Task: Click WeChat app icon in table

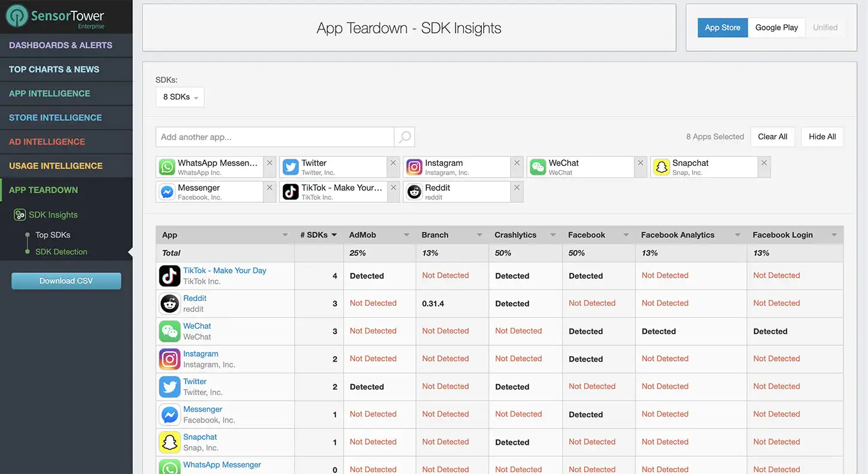Action: (x=170, y=331)
